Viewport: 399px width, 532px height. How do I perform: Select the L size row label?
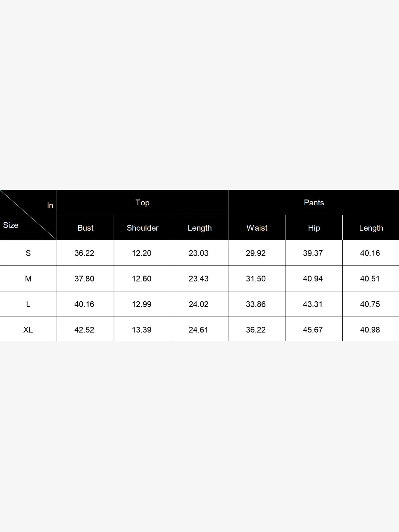coord(28,304)
